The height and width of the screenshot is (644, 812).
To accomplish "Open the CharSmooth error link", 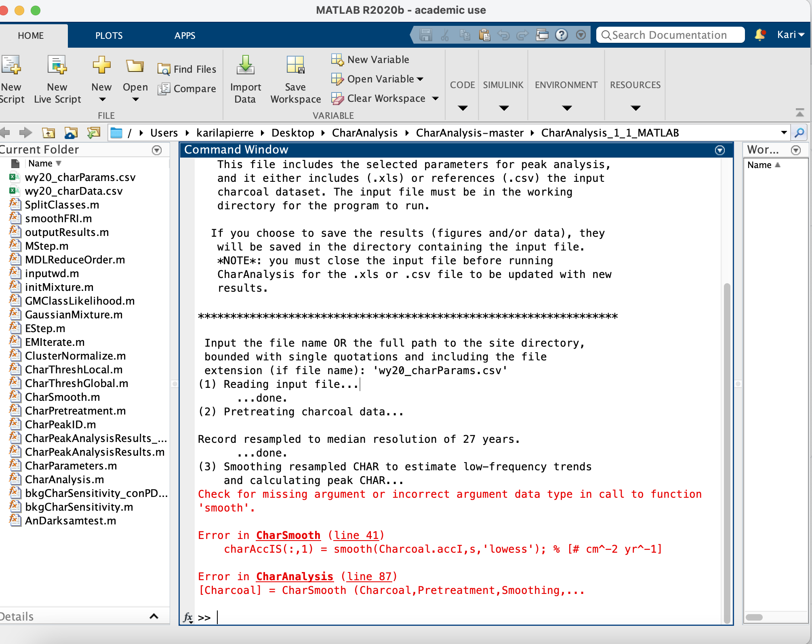I will (x=288, y=535).
